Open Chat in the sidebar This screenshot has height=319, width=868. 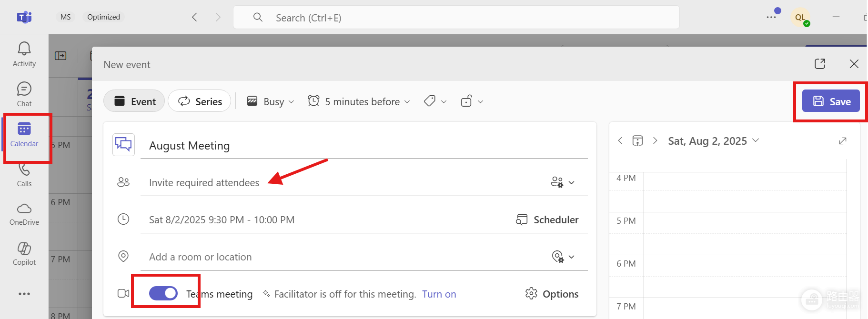24,94
